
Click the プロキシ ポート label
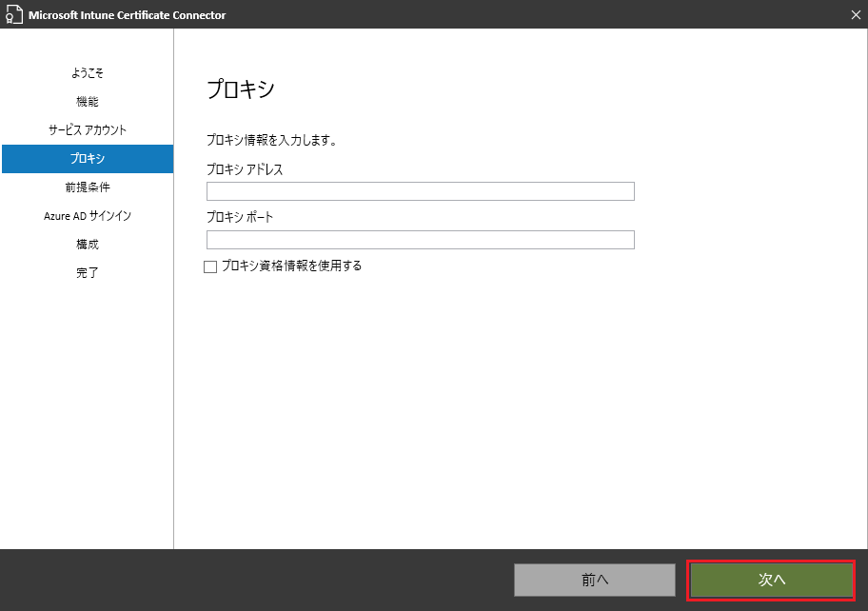point(240,217)
